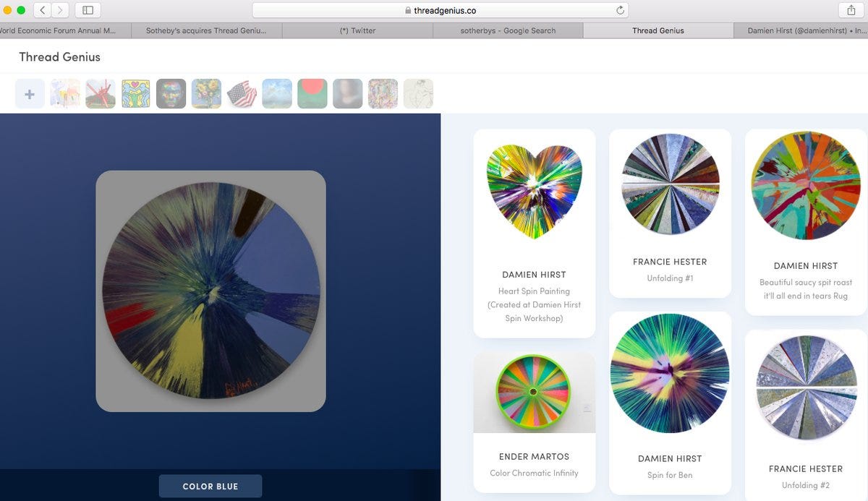This screenshot has height=501, width=868.
Task: Click the Thread Genius site logo
Action: tap(59, 57)
